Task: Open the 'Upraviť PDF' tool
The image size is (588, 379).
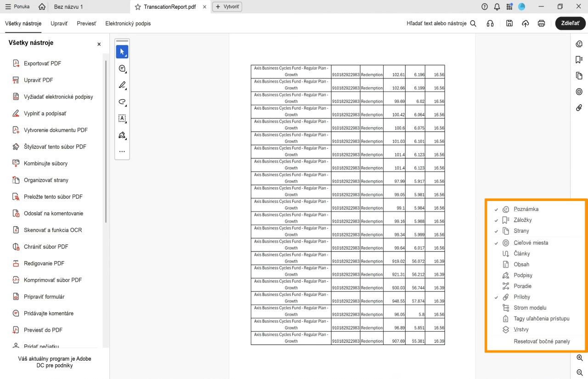Action: pyautogui.click(x=33, y=80)
